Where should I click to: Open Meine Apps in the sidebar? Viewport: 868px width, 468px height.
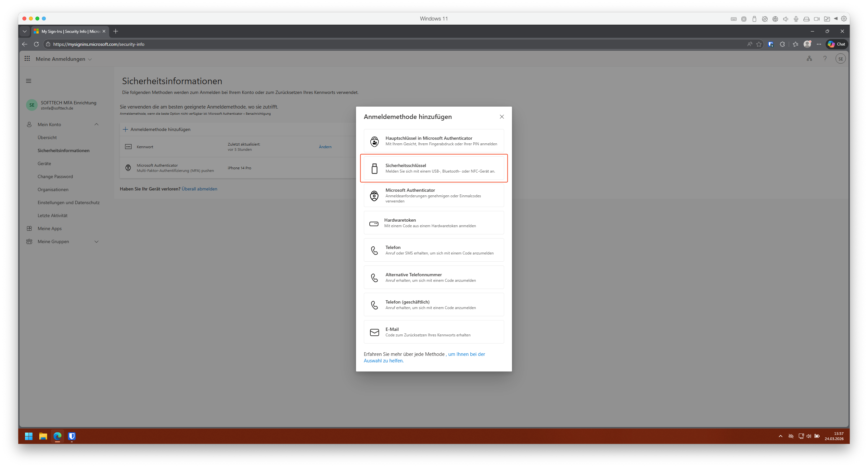pyautogui.click(x=49, y=228)
